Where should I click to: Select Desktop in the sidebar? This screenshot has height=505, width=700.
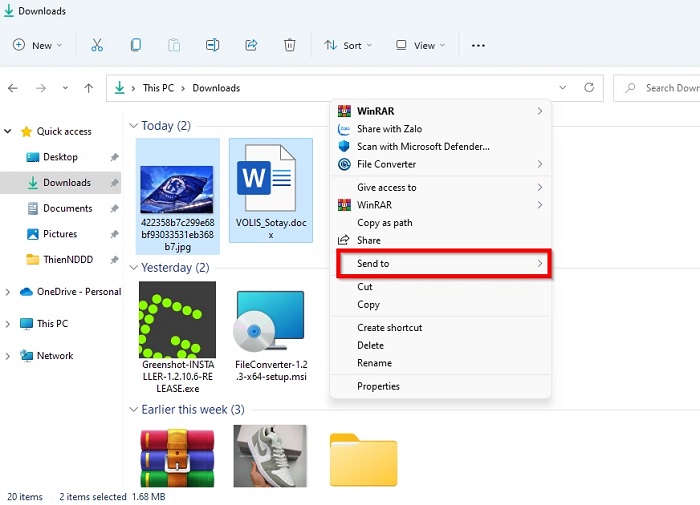pyautogui.click(x=60, y=157)
